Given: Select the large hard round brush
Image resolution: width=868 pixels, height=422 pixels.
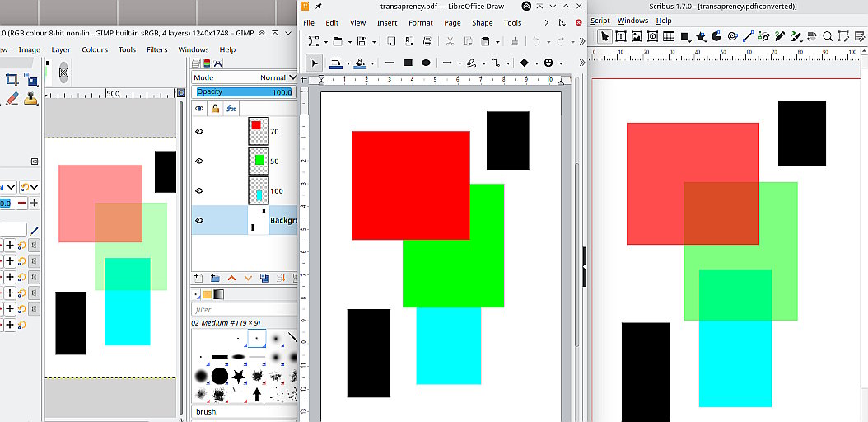Looking at the screenshot, I should 220,376.
